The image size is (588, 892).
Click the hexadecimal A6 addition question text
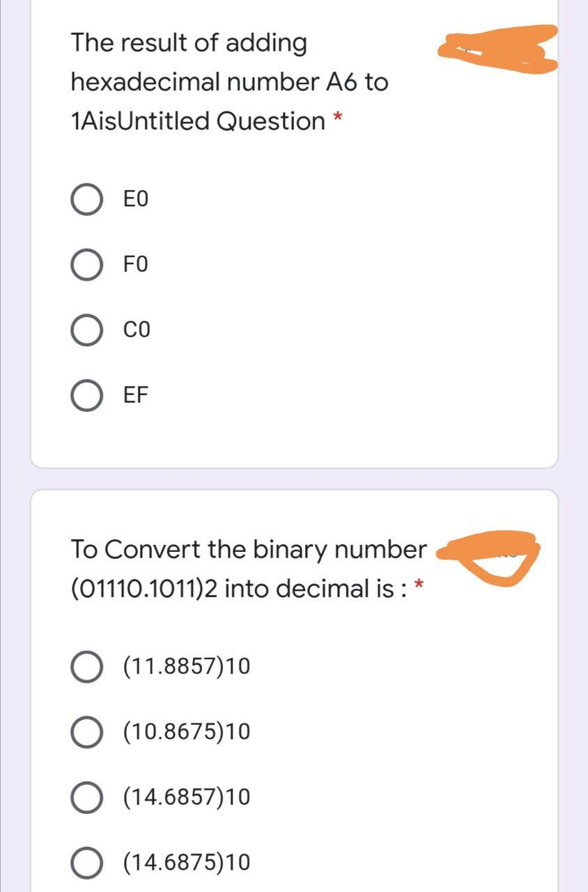tap(230, 82)
